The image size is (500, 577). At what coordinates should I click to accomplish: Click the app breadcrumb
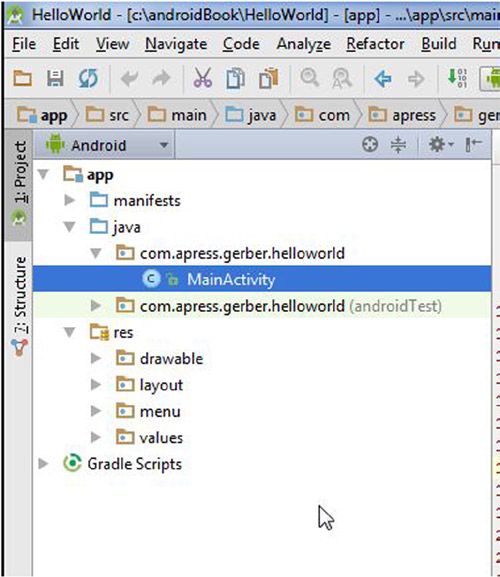43,116
